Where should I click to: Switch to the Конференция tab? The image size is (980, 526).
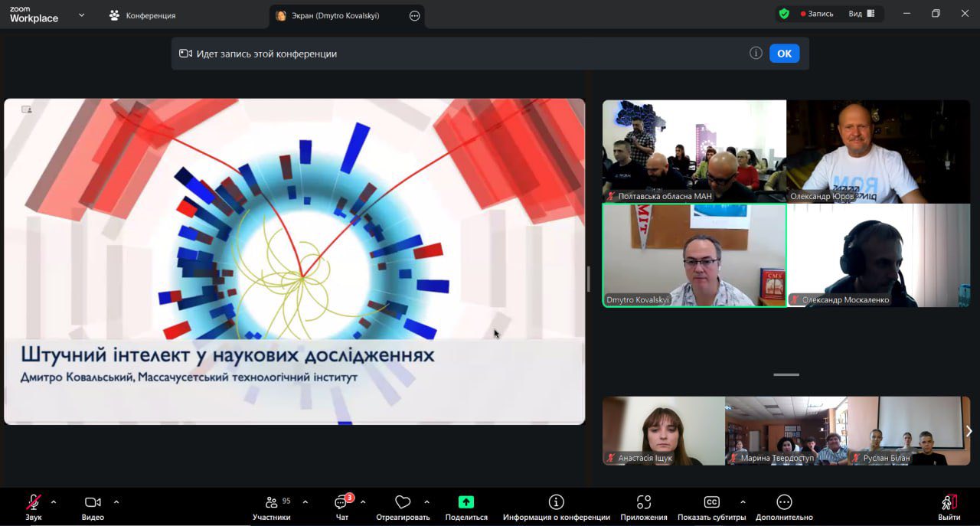coord(142,15)
